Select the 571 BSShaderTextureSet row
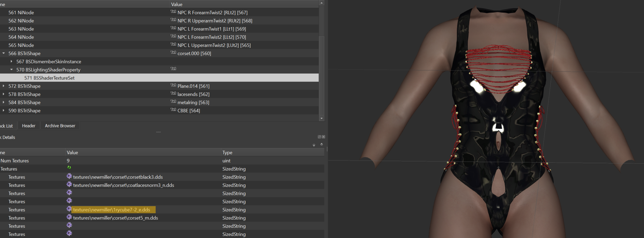 coord(159,78)
